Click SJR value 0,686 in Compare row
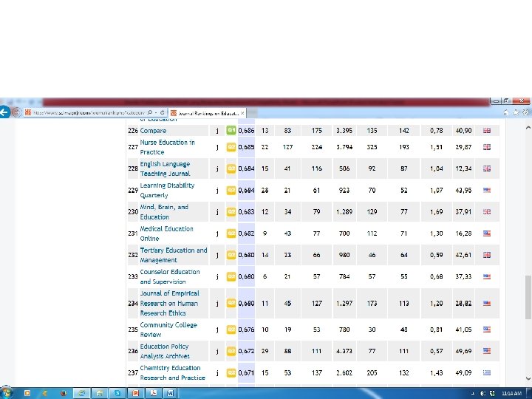532x399 pixels. [x=246, y=131]
